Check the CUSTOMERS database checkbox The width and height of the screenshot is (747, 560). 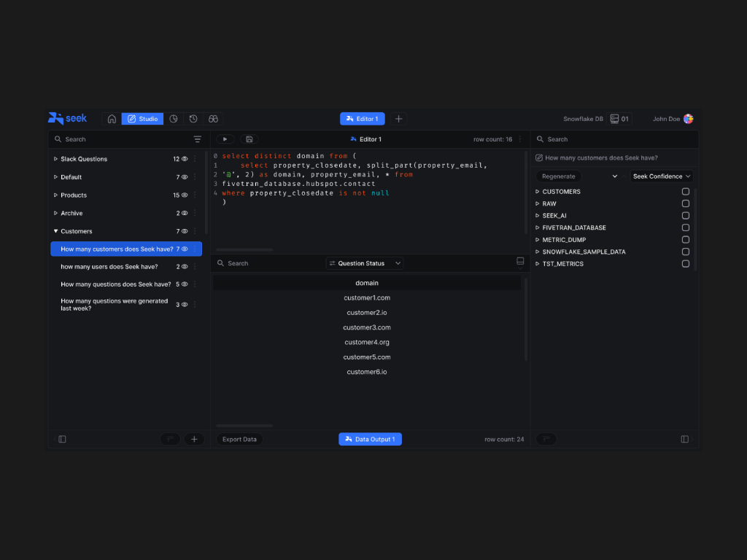pos(686,192)
